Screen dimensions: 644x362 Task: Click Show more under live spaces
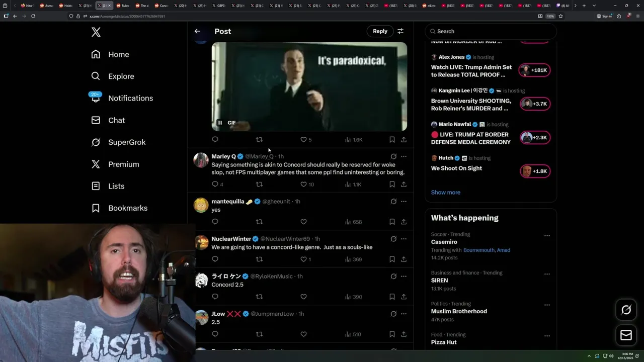click(446, 192)
